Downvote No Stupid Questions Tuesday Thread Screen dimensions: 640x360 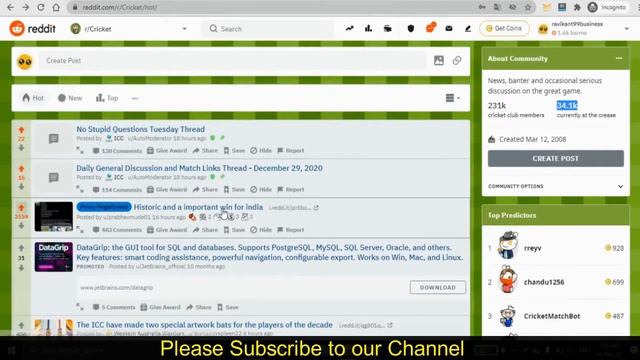pos(21,148)
